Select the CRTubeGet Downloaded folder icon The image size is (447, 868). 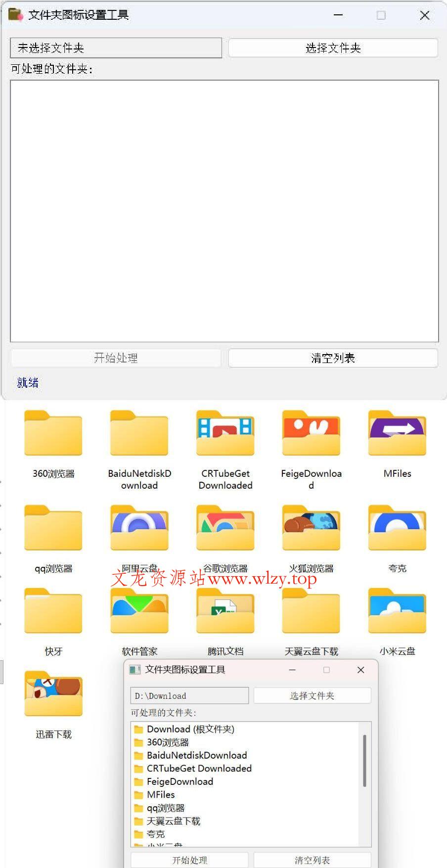(225, 433)
